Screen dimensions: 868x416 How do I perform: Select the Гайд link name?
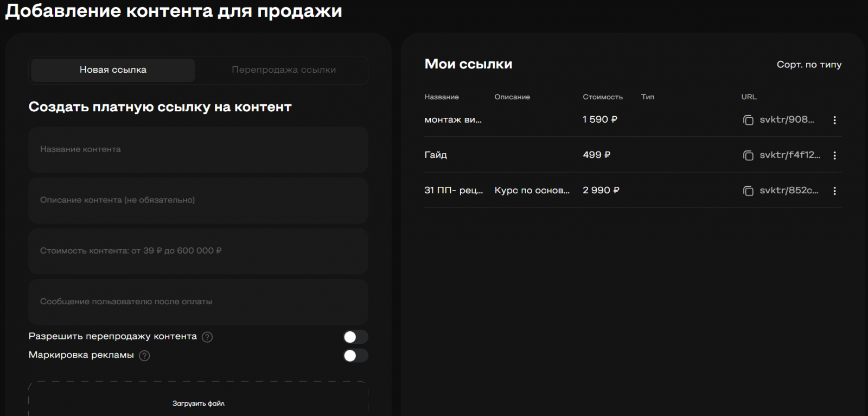436,155
